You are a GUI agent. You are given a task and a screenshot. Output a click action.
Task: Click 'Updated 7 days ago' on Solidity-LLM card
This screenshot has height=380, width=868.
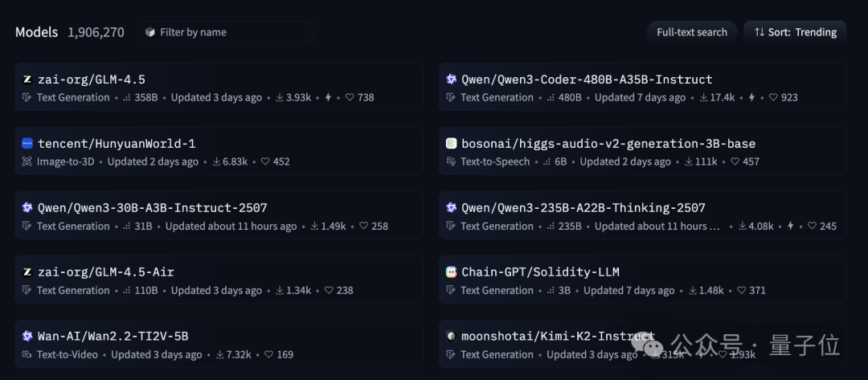pos(628,290)
